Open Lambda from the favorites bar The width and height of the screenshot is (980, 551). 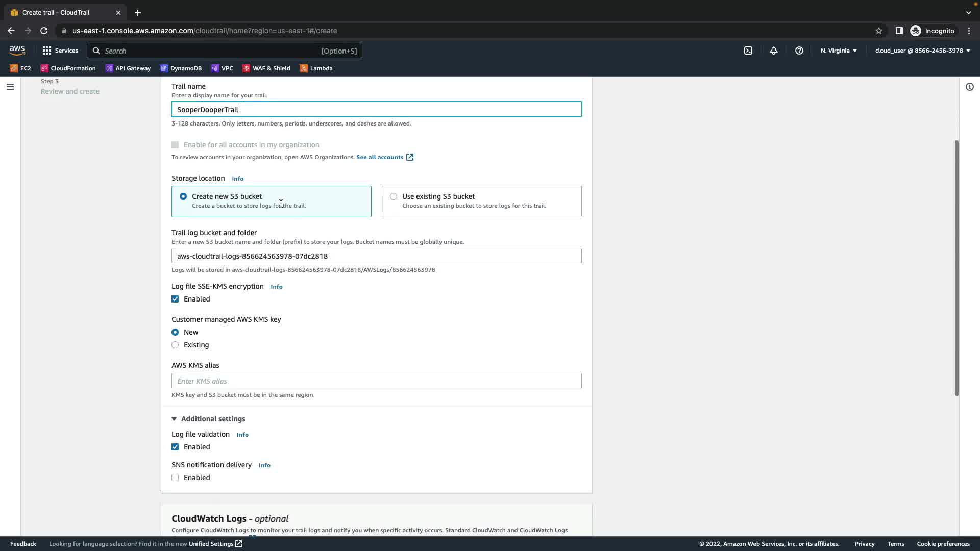[316, 68]
